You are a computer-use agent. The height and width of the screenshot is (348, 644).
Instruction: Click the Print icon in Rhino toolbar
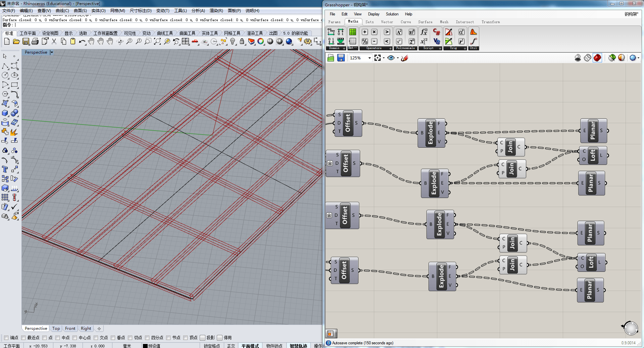point(35,41)
